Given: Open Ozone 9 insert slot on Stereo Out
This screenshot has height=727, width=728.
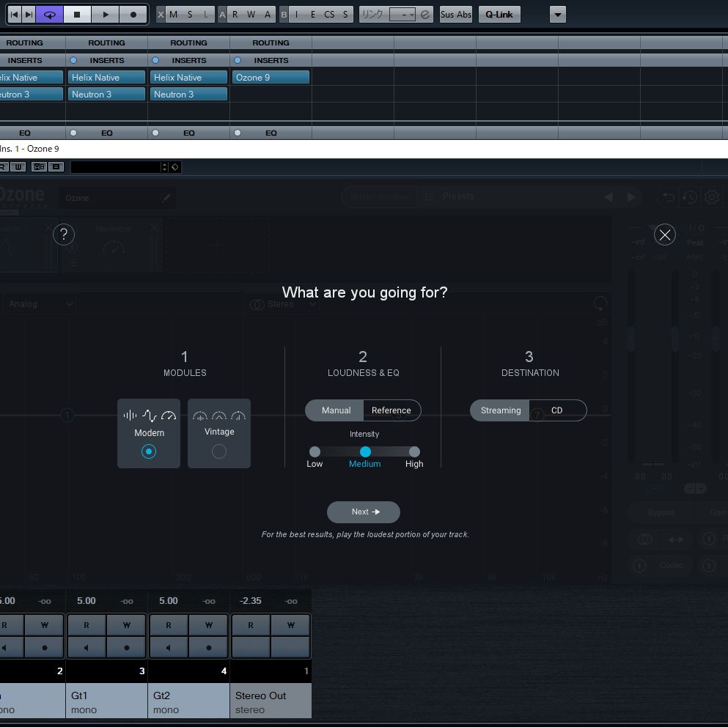Looking at the screenshot, I should click(271, 77).
